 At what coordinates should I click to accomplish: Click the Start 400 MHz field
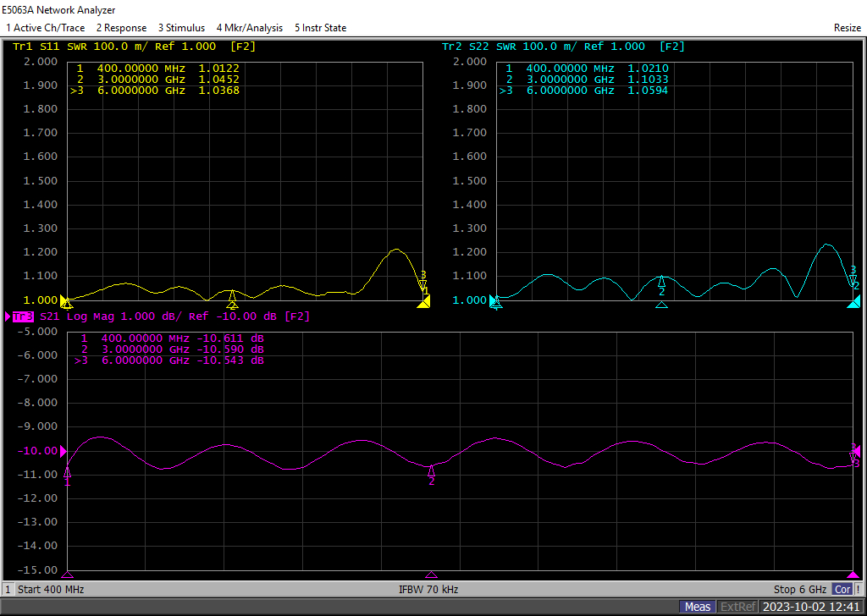51,589
